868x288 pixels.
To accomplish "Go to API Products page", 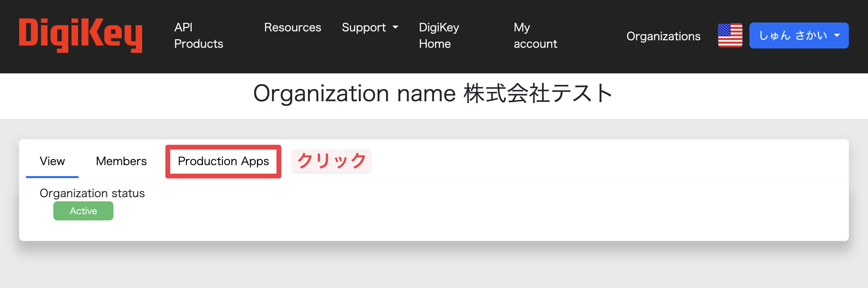I will click(198, 35).
